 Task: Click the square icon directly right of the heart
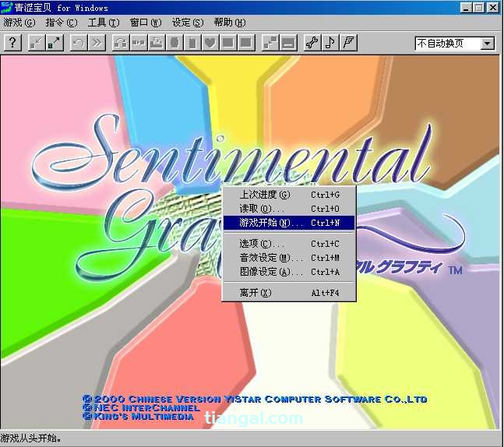pos(228,42)
